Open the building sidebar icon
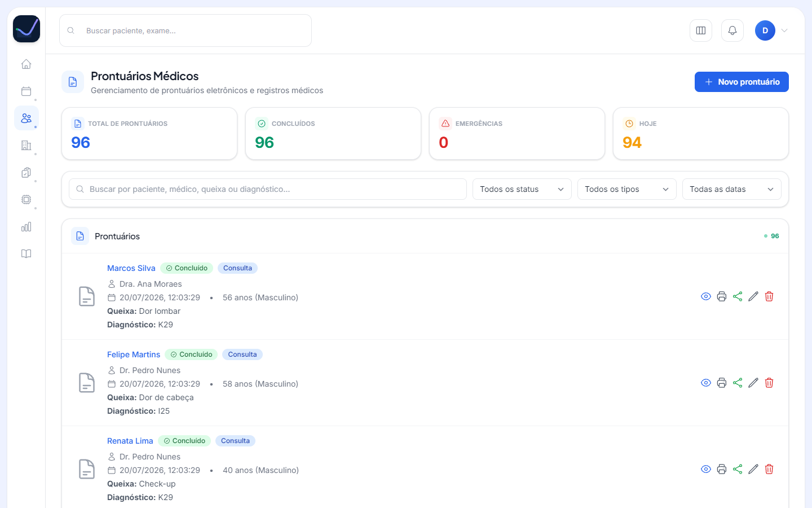 [x=26, y=146]
